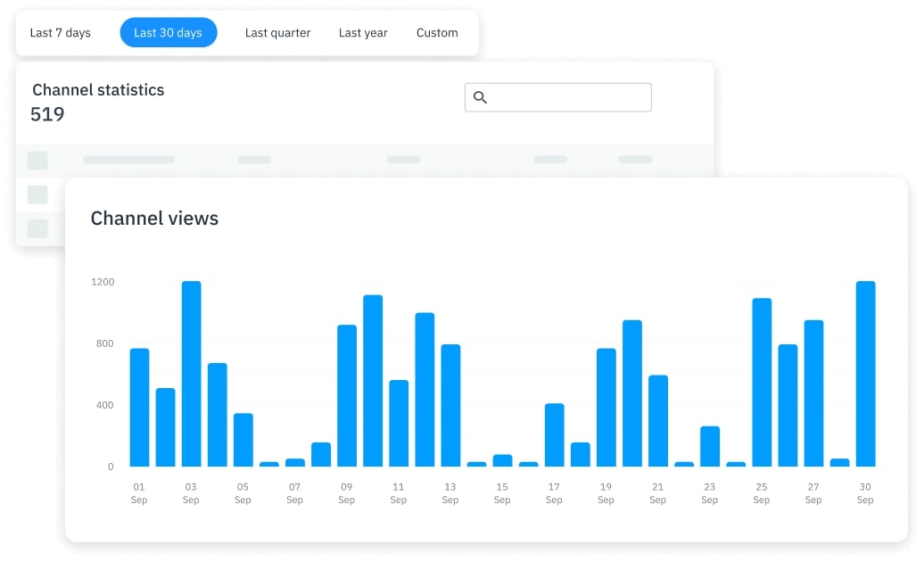924x562 pixels.
Task: Select the bar for 21 Sep
Action: pos(658,421)
